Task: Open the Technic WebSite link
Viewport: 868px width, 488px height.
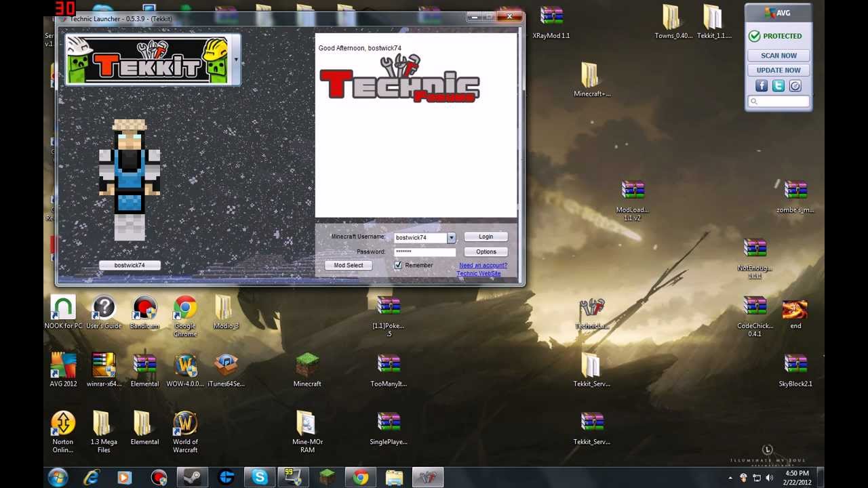Action: coord(479,274)
